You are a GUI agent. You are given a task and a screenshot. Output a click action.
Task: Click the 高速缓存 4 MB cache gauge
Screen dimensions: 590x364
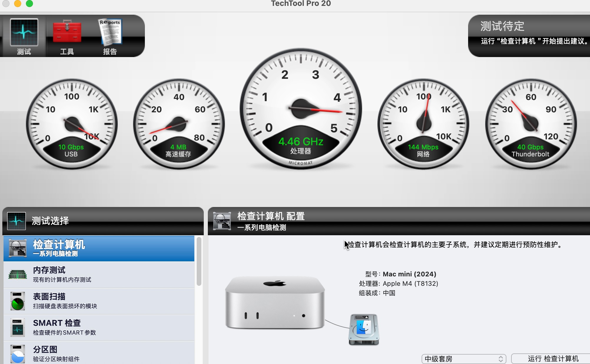179,124
